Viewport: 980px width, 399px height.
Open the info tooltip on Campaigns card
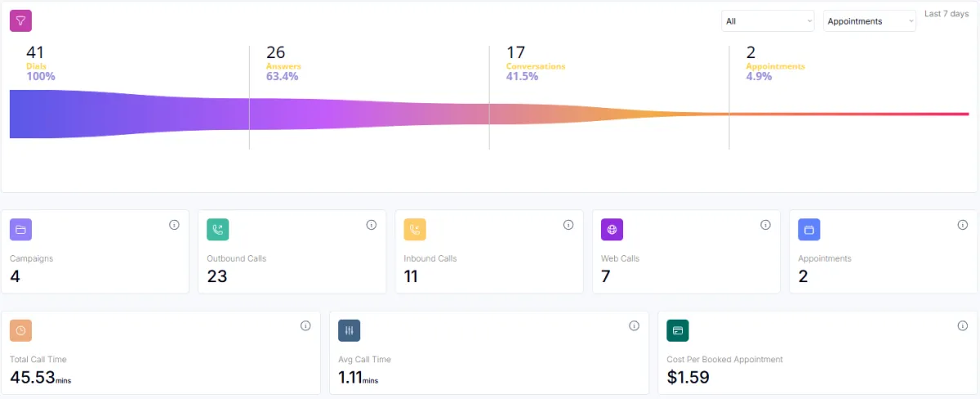[174, 225]
